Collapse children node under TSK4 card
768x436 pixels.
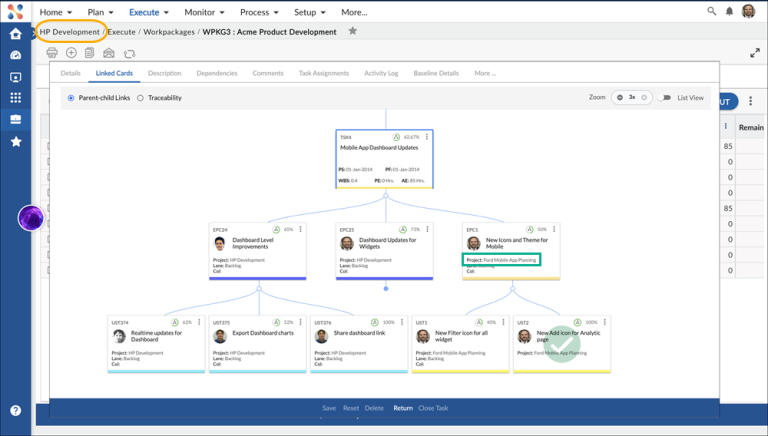pos(386,195)
